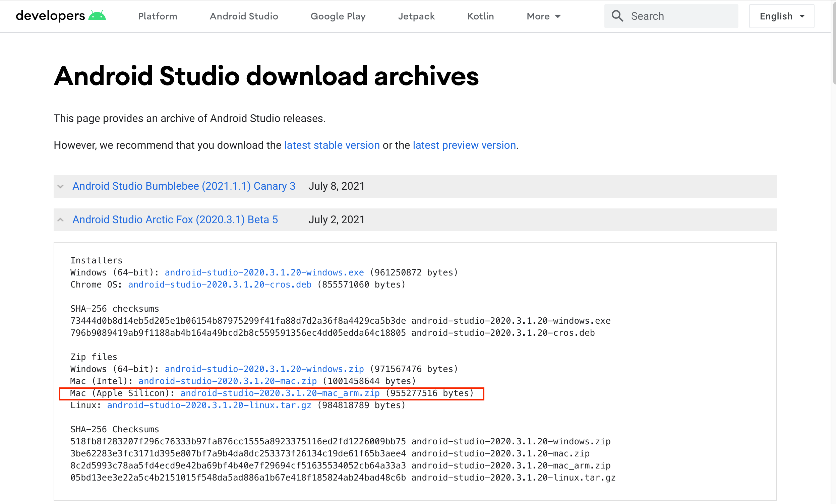Image resolution: width=836 pixels, height=504 pixels.
Task: Click the July 2, 2021 date text
Action: pos(336,220)
